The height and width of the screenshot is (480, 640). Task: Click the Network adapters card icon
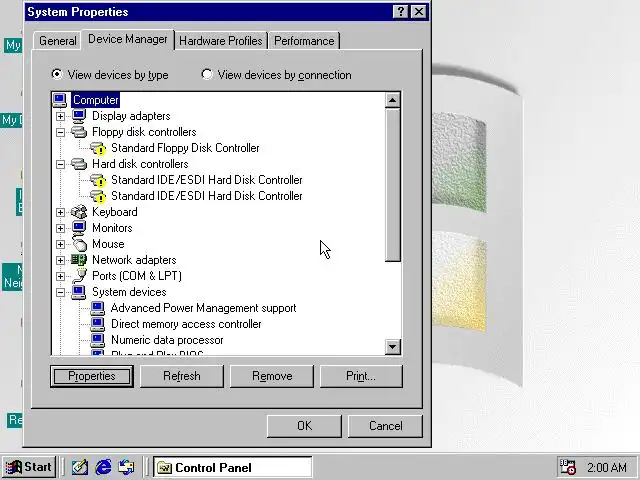coord(79,260)
